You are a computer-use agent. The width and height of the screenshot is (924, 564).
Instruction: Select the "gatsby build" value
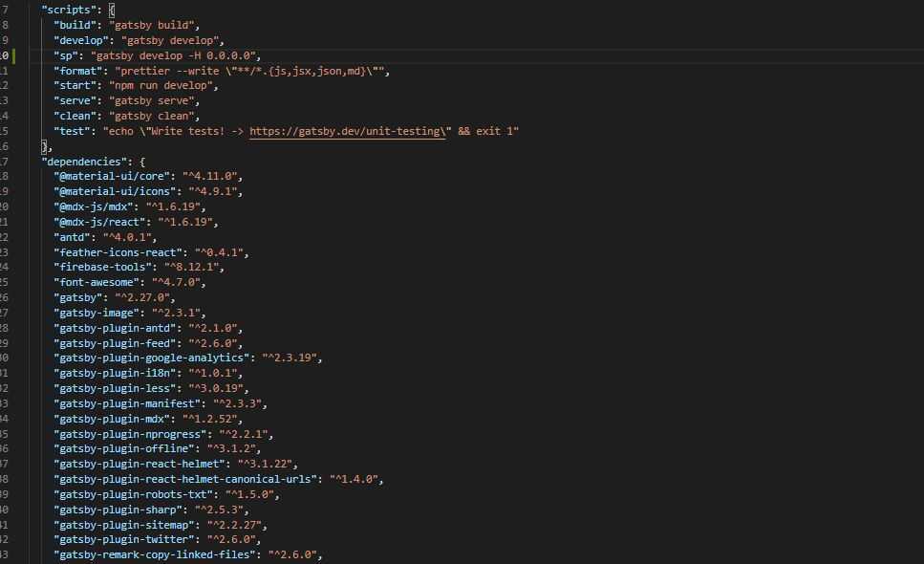[151, 25]
